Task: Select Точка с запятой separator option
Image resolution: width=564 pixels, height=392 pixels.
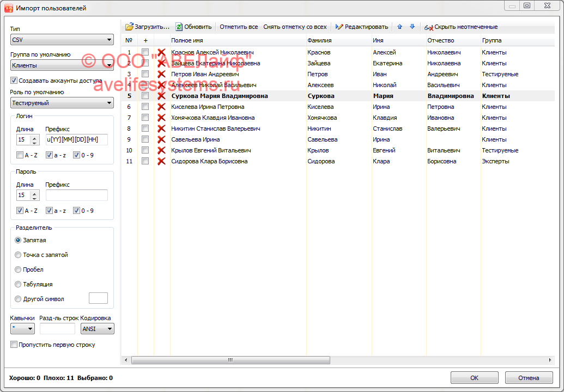Action: pyautogui.click(x=19, y=255)
